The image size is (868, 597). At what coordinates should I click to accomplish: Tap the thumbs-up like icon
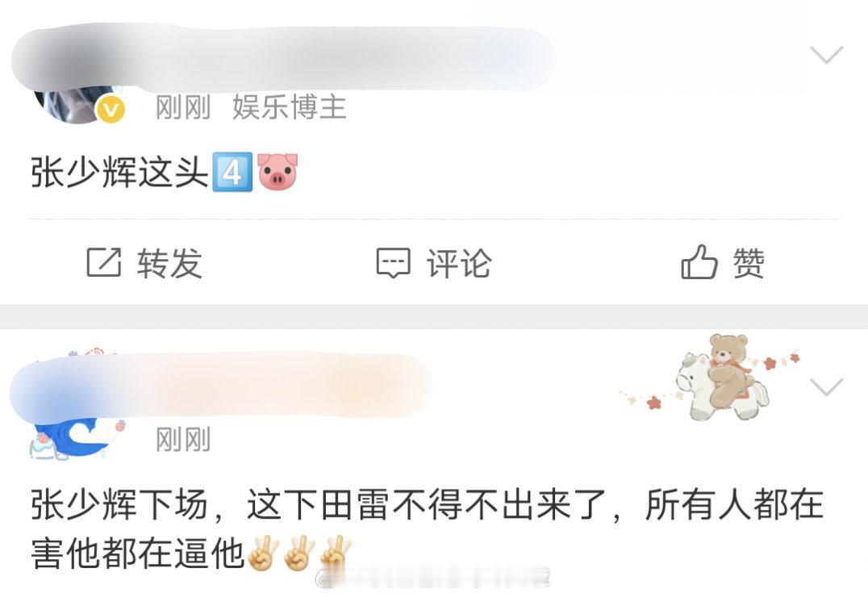[x=699, y=262]
